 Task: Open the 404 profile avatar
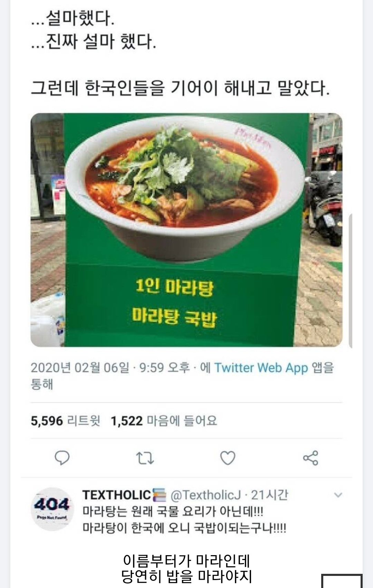click(52, 509)
